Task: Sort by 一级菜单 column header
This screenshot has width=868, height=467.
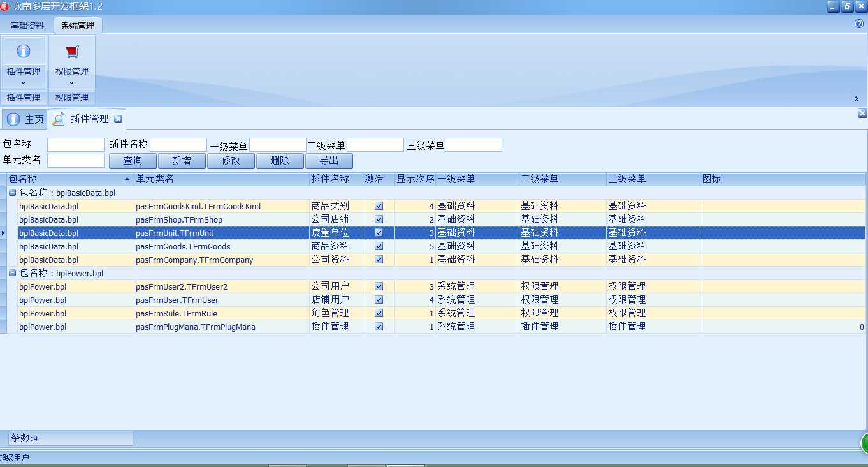Action: [x=477, y=179]
